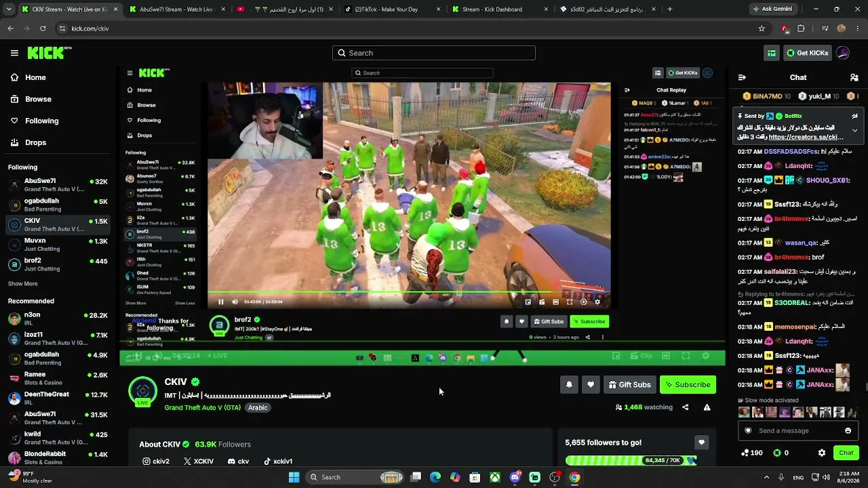The image size is (868, 488).
Task: Open the emoji picker in chat input
Action: click(x=848, y=430)
